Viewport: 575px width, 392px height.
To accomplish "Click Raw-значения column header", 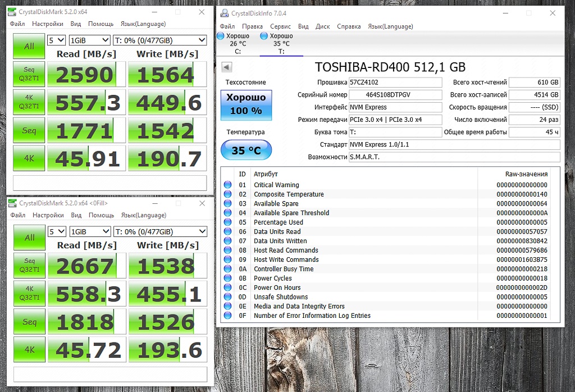I will [526, 174].
